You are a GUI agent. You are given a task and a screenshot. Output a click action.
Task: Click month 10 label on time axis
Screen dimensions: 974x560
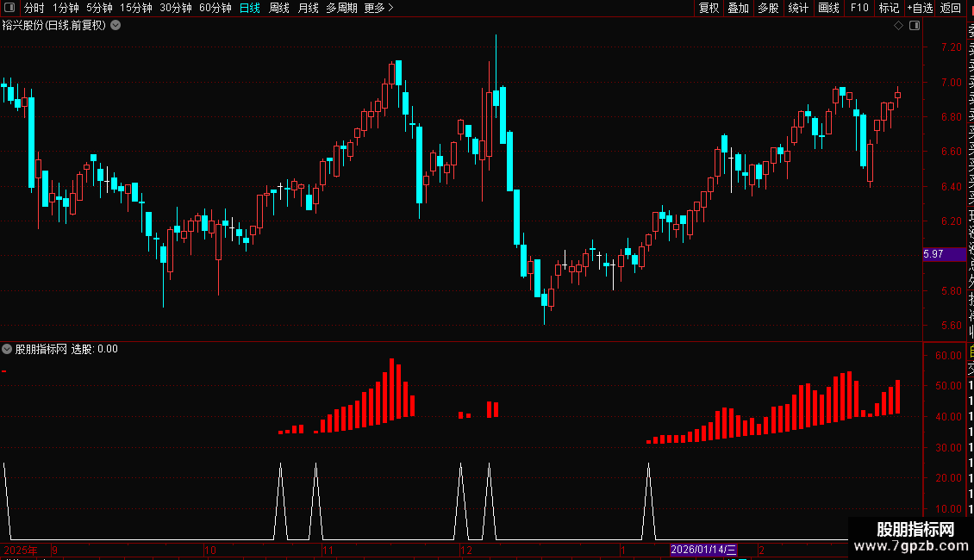tap(210, 550)
